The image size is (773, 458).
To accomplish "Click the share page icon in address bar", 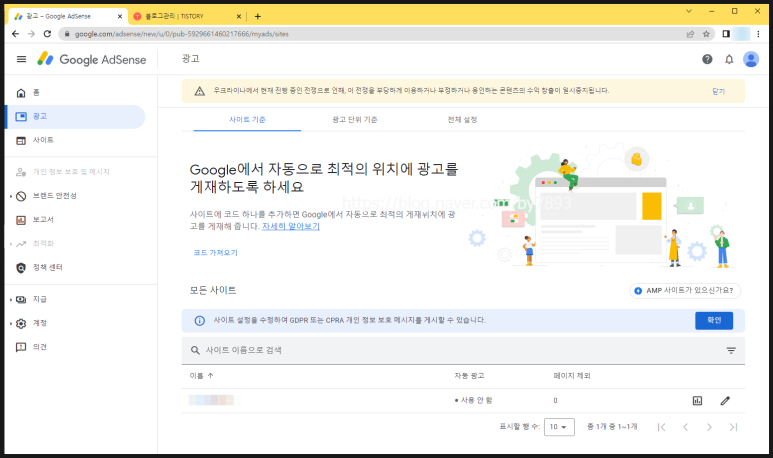I will (x=690, y=34).
